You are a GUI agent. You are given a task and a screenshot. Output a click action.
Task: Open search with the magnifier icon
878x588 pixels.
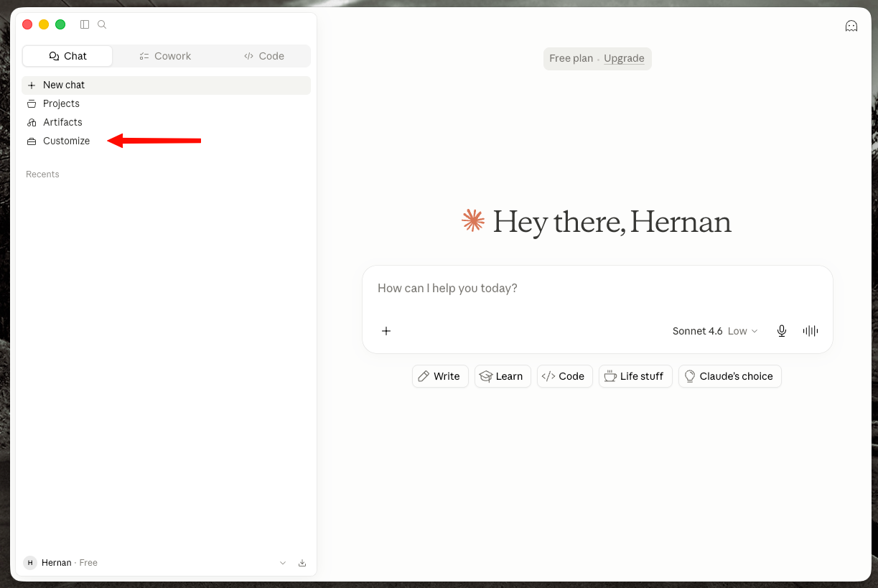click(102, 24)
